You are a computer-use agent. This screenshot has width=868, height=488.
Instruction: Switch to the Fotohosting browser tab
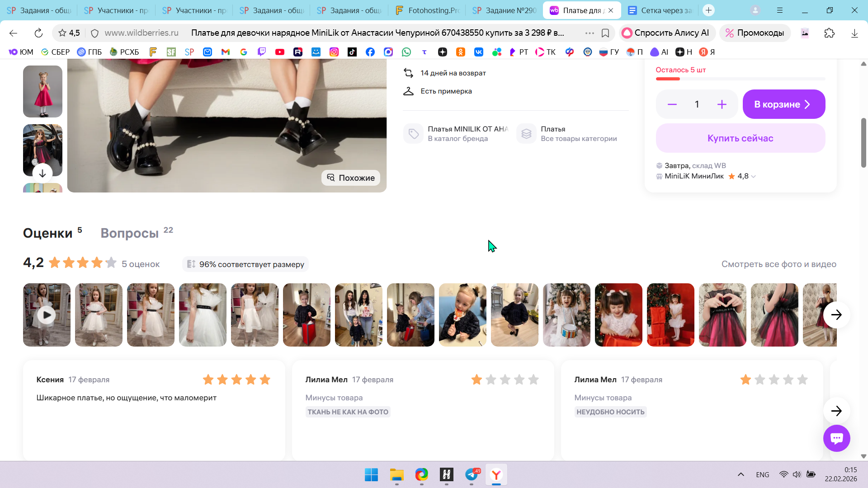click(427, 10)
